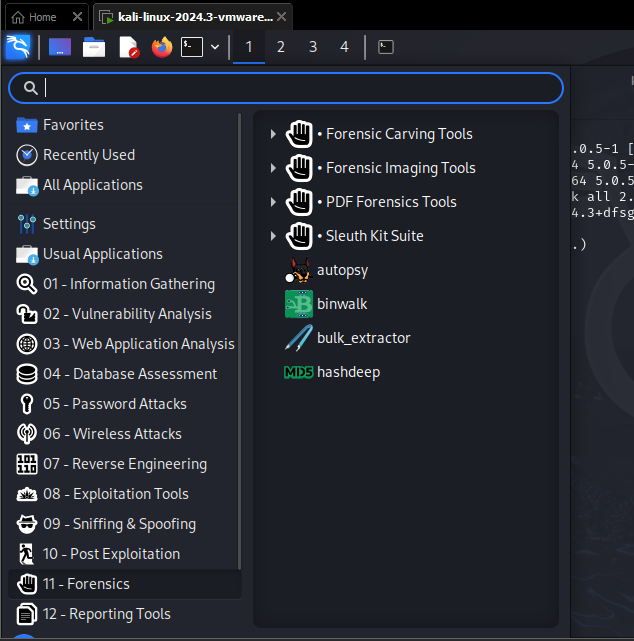Click the Database Assessment cylinder icon

27,374
